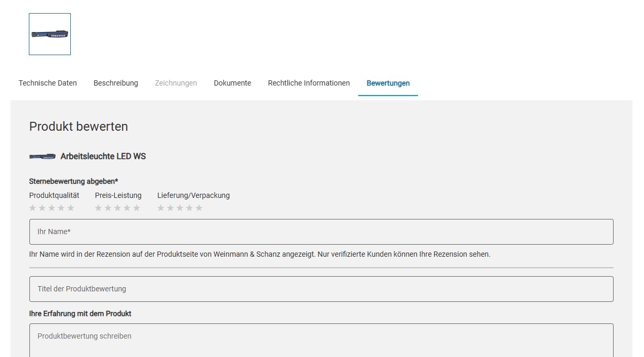Viewport: 644px width, 357px height.
Task: Switch to the Beschreibung tab
Action: [116, 83]
